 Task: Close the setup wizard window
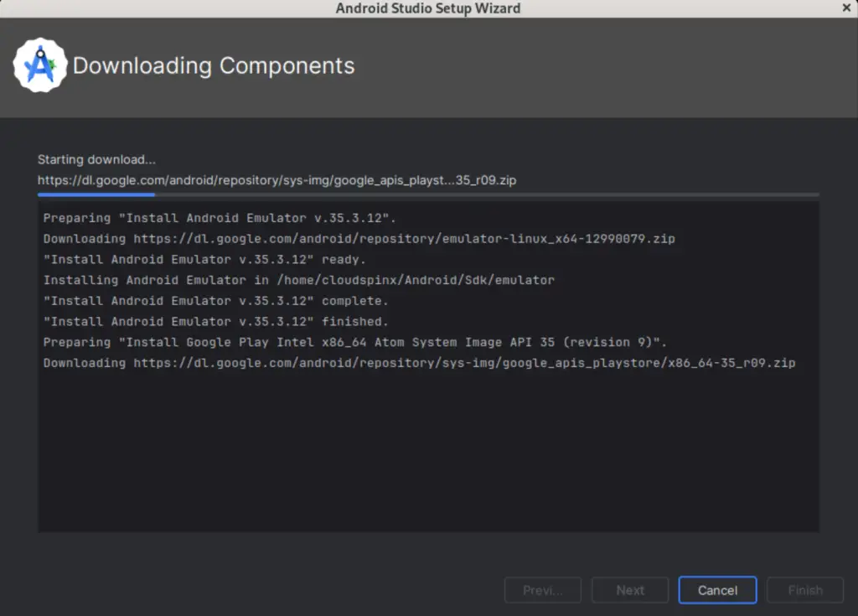(845, 8)
